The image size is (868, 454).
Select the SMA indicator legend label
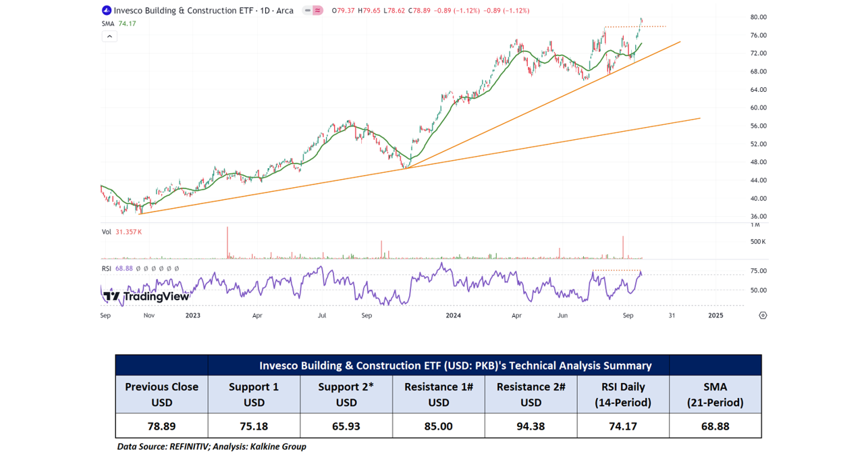(108, 24)
